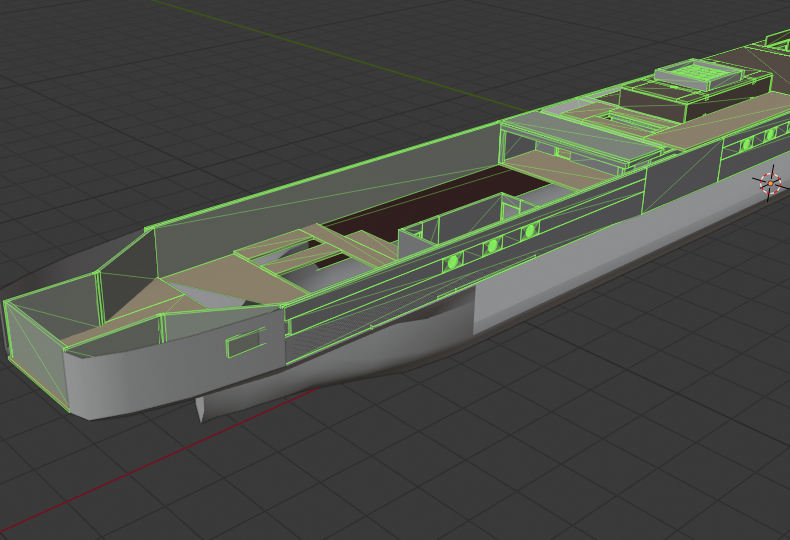
Task: Click the rudder fin beneath the stern
Action: (x=200, y=409)
